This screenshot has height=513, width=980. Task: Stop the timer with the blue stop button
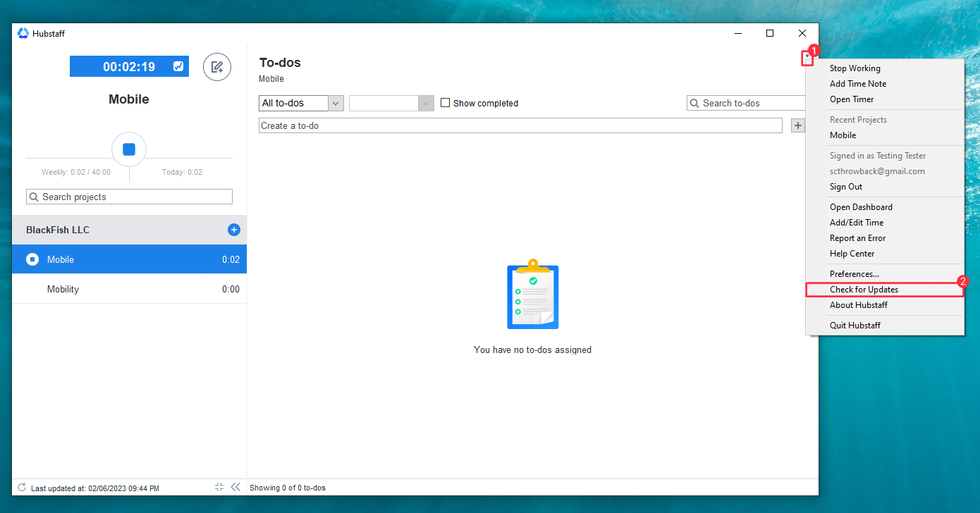click(x=129, y=149)
